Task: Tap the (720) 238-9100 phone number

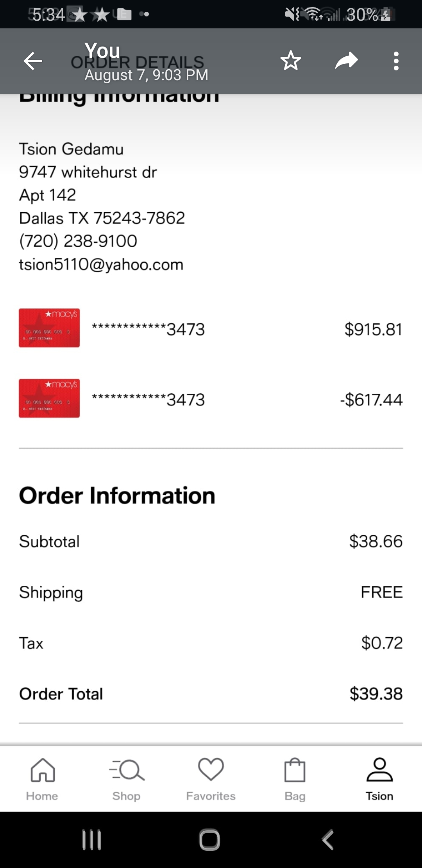Action: pyautogui.click(x=78, y=241)
